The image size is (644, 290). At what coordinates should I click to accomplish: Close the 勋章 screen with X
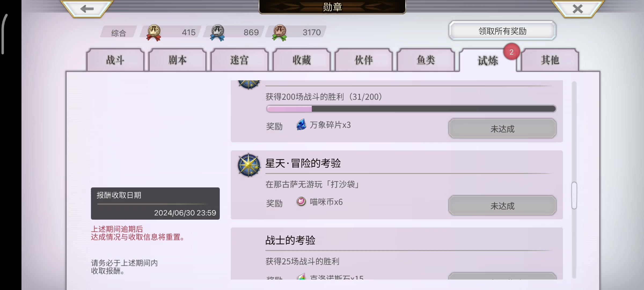coord(577,9)
